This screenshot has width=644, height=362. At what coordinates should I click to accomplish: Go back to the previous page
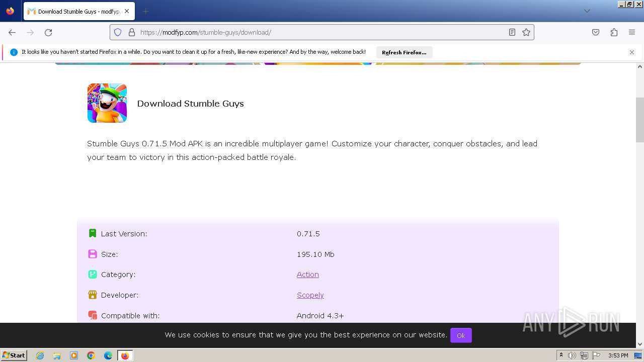coord(12,32)
